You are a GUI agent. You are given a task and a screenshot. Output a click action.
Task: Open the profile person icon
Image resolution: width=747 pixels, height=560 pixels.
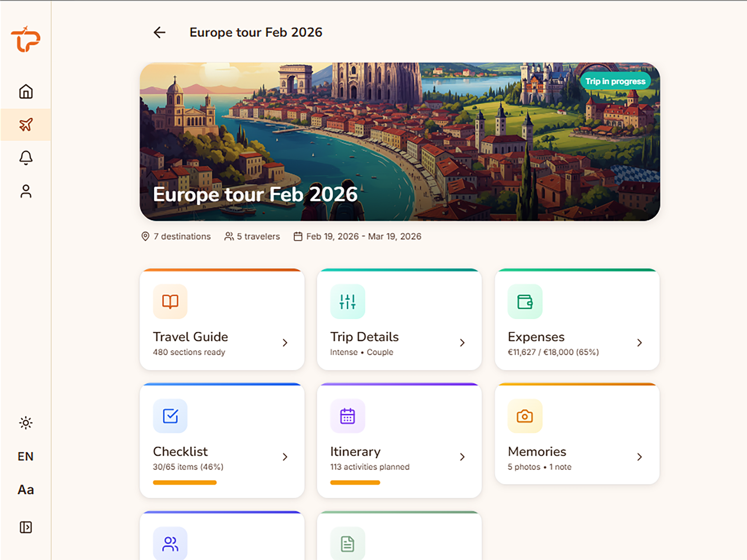point(26,191)
